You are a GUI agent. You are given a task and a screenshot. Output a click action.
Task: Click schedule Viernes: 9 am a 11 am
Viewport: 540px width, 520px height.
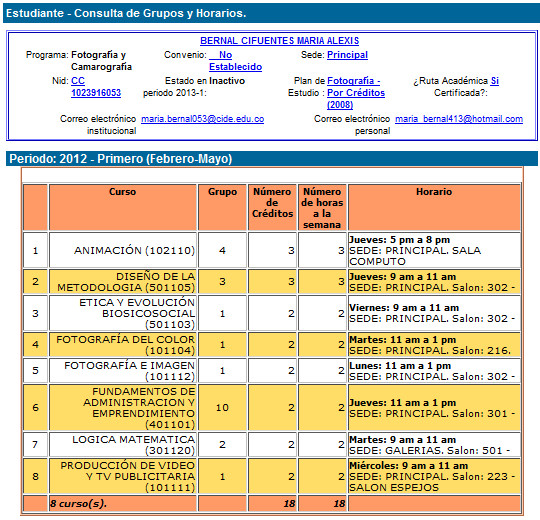[x=404, y=308]
